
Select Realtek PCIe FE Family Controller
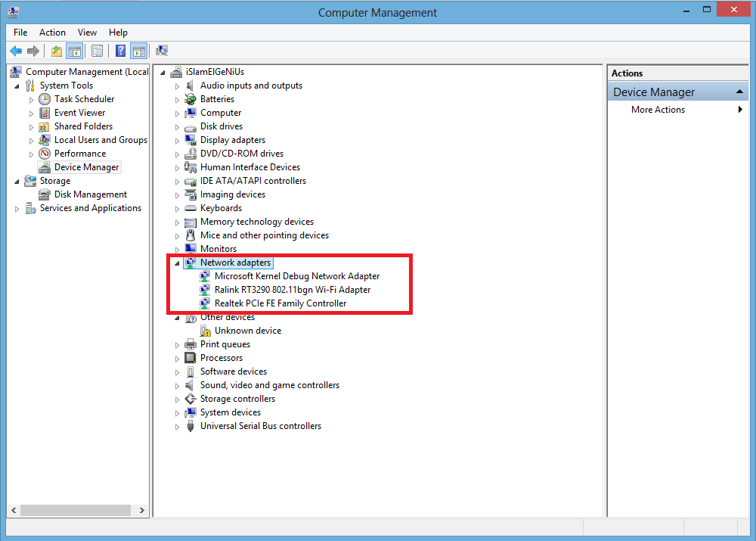tap(280, 303)
